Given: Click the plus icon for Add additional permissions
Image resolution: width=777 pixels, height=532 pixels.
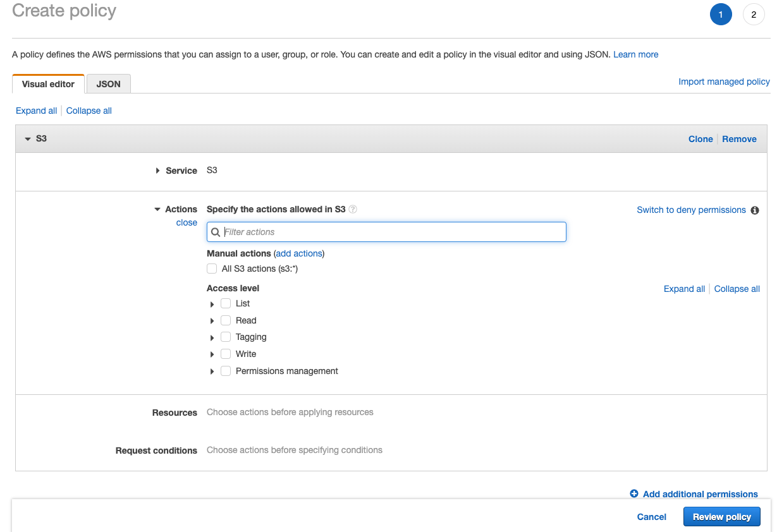Looking at the screenshot, I should 634,493.
